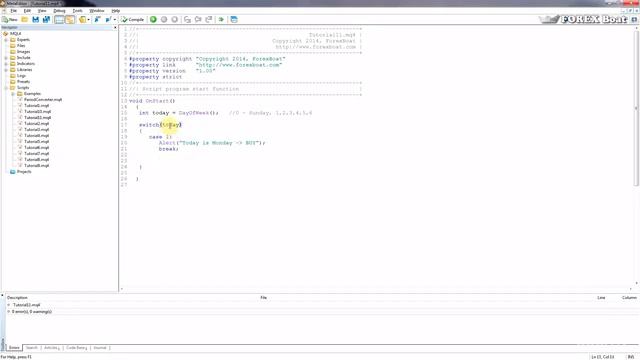Select the Images folder

click(23, 52)
